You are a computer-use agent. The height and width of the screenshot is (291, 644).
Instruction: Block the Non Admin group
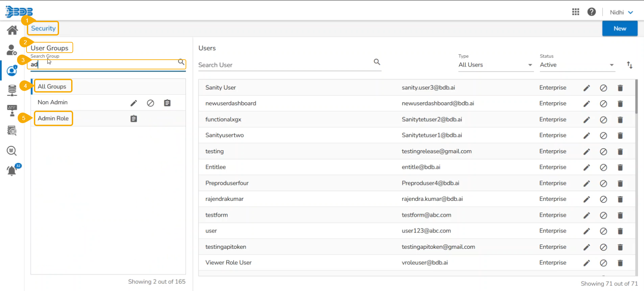[x=150, y=103]
